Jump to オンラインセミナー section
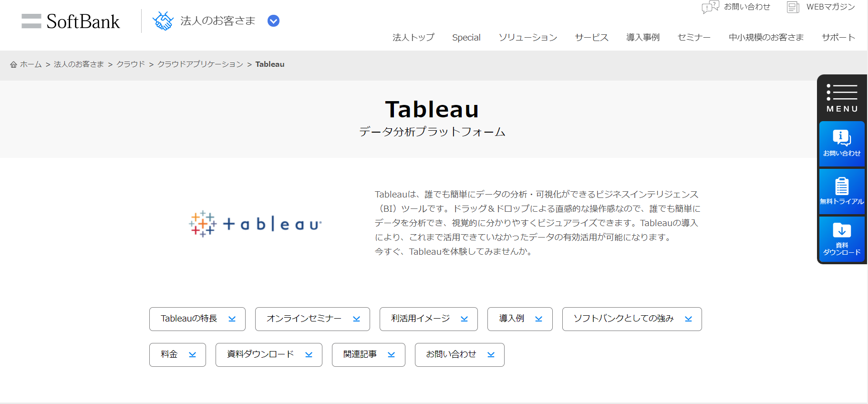The image size is (868, 404). click(x=312, y=319)
